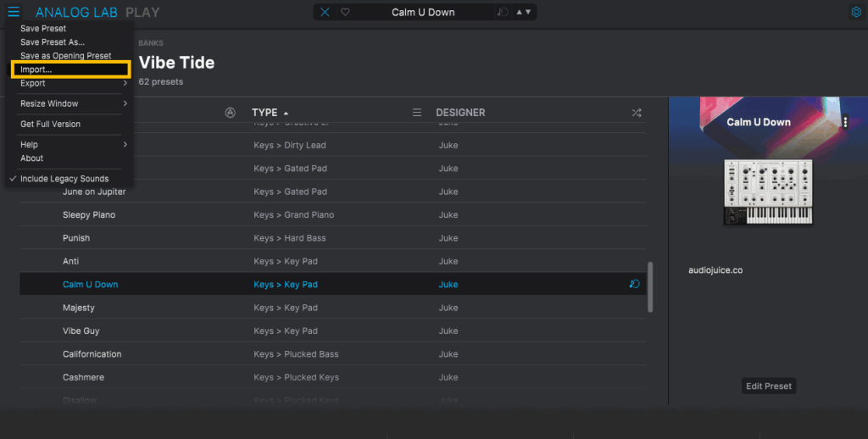Viewport: 868px width, 439px height.
Task: Select the Vibe Guy preset
Action: tap(81, 331)
